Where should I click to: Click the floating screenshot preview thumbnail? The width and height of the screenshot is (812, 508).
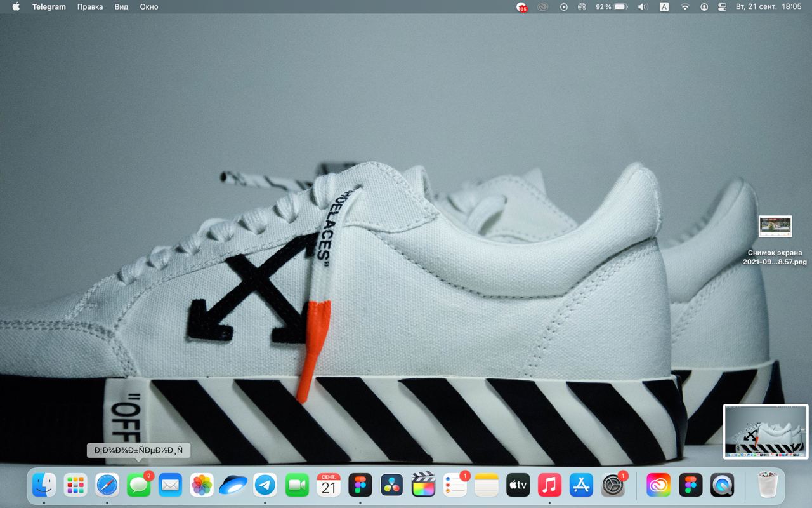pyautogui.click(x=766, y=432)
